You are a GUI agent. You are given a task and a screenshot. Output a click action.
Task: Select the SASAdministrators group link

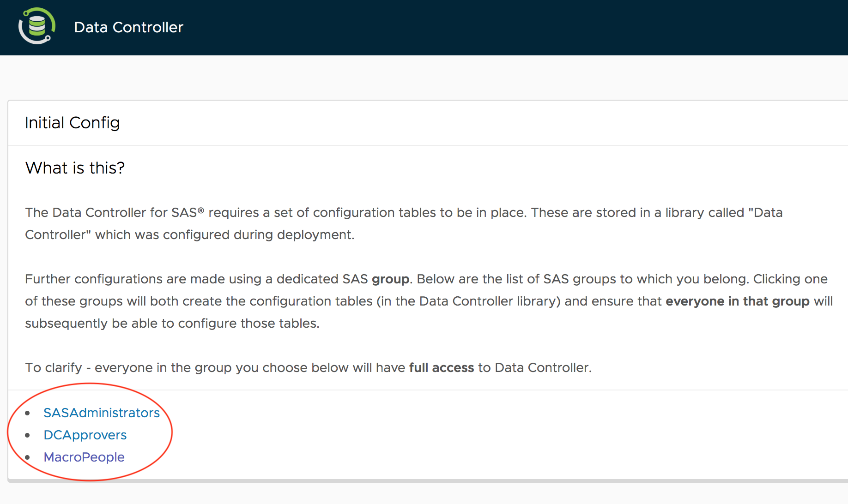coord(102,413)
